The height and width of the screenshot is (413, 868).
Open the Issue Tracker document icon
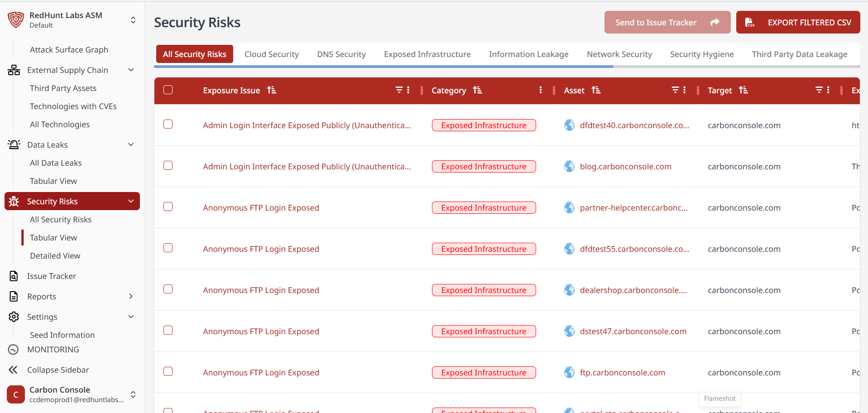(14, 276)
